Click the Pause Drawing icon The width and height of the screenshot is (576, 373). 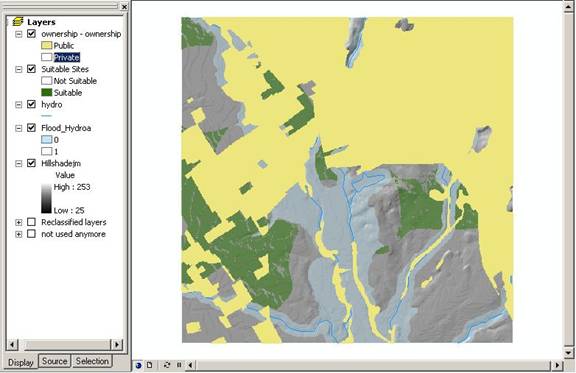tap(179, 365)
